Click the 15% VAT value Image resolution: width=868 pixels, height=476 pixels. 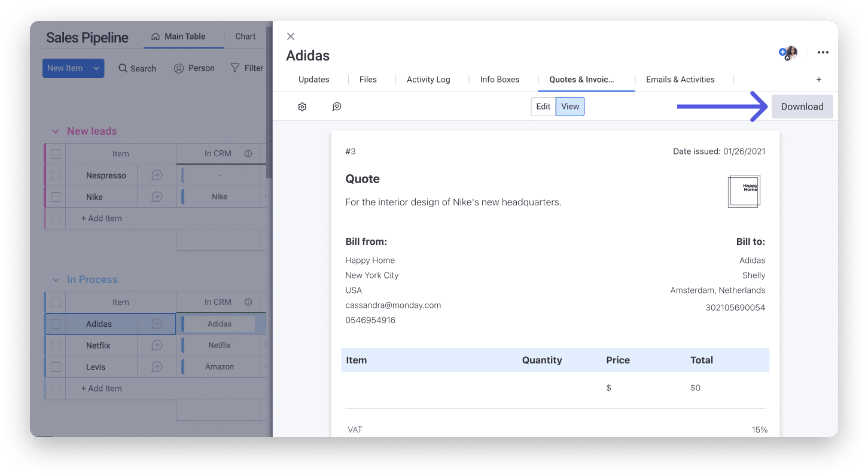760,430
